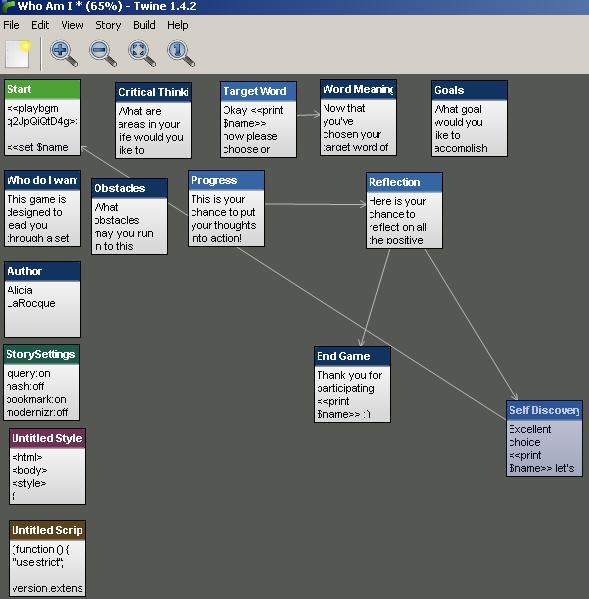Open the Help menu
Viewport: 589px width, 599px height.
coord(178,25)
